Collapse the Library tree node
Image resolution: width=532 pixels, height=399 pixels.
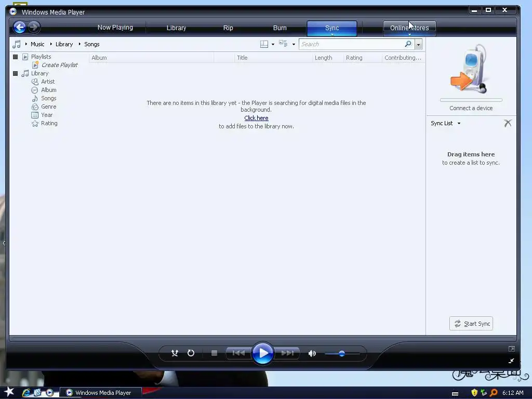coord(15,73)
